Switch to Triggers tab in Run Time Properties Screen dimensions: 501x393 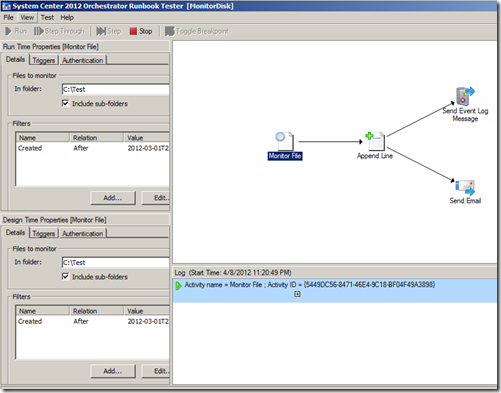[x=44, y=60]
